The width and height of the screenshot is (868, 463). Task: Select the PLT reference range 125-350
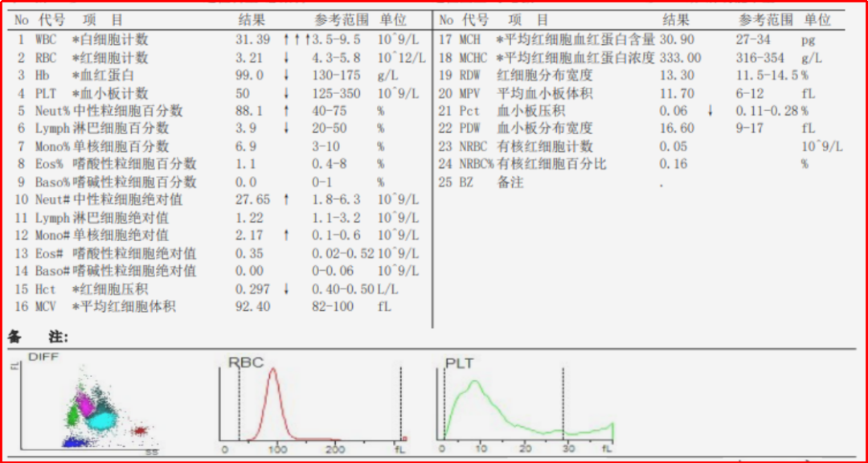point(337,93)
